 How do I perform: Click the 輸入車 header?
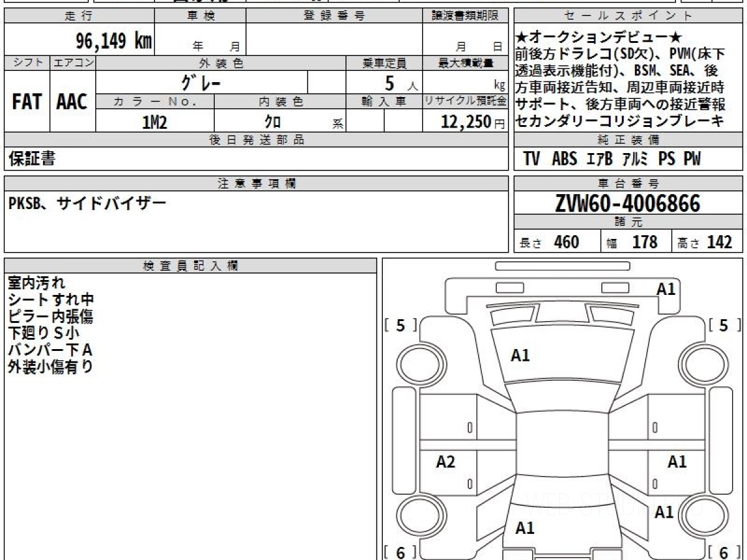(385, 101)
